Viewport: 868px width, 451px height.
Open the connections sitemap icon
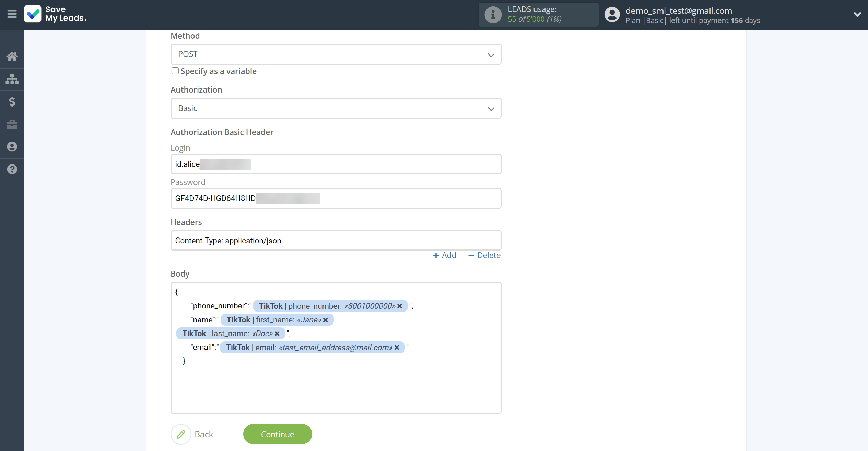coord(12,79)
